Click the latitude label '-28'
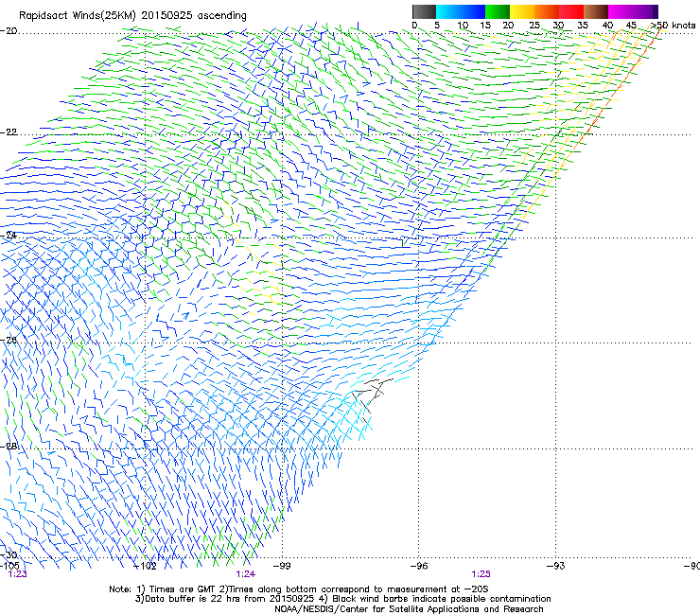 click(9, 447)
